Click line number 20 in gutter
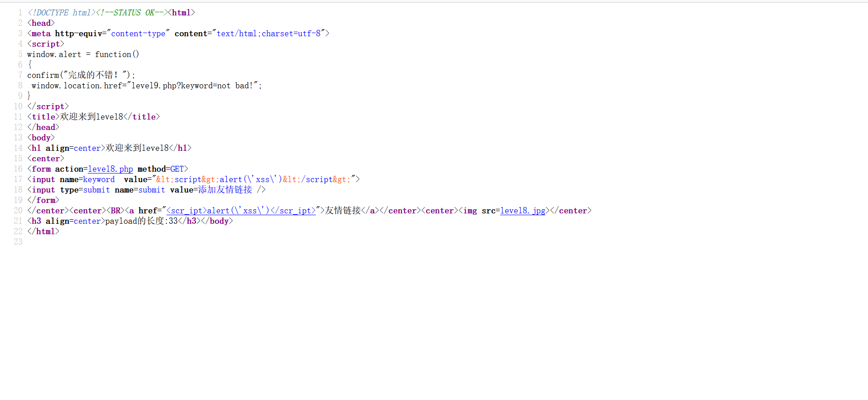 click(x=18, y=211)
